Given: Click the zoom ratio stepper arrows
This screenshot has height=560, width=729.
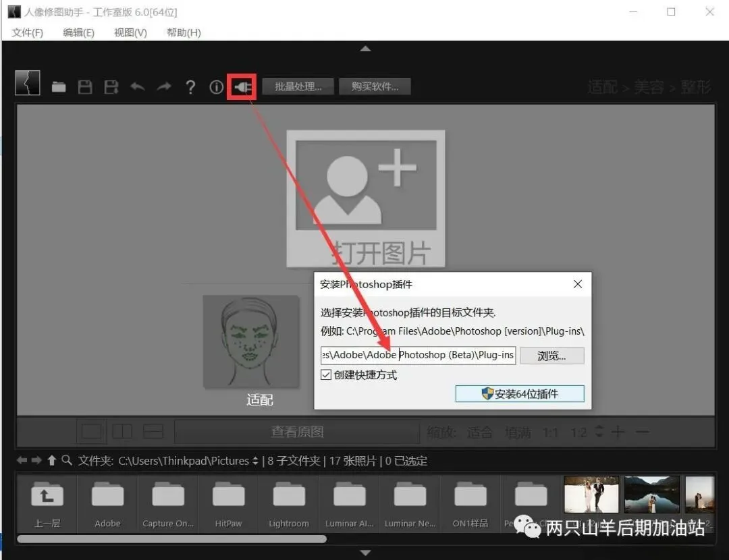Looking at the screenshot, I should coord(599,432).
